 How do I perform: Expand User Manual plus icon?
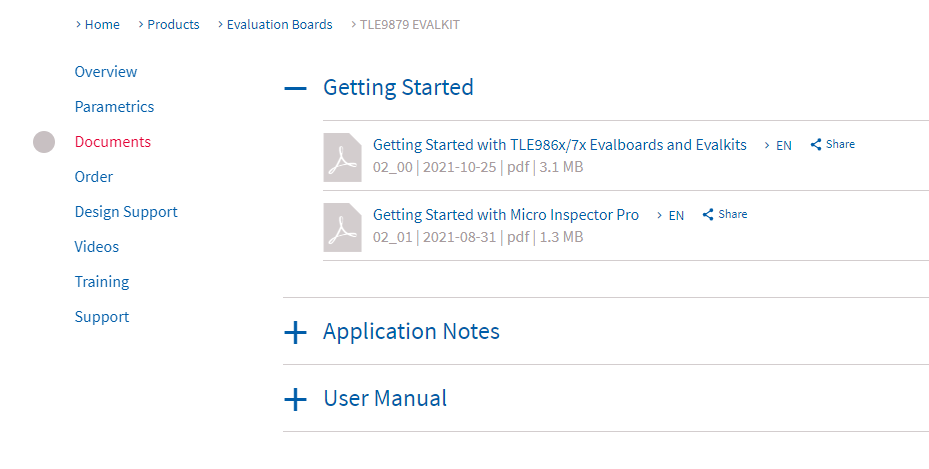click(x=295, y=400)
